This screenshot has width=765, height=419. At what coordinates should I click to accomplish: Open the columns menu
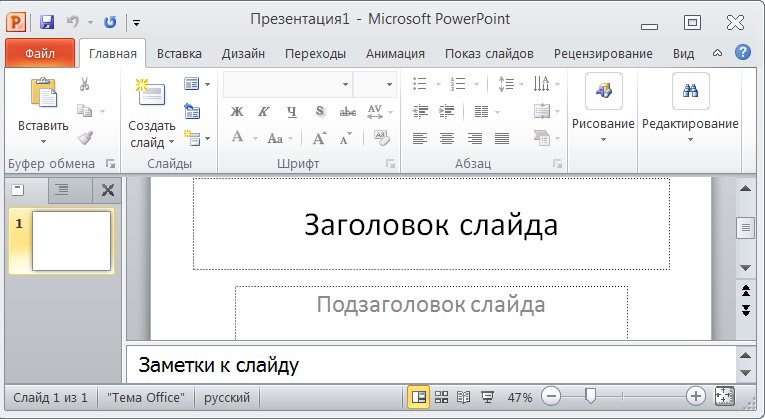tap(487, 112)
